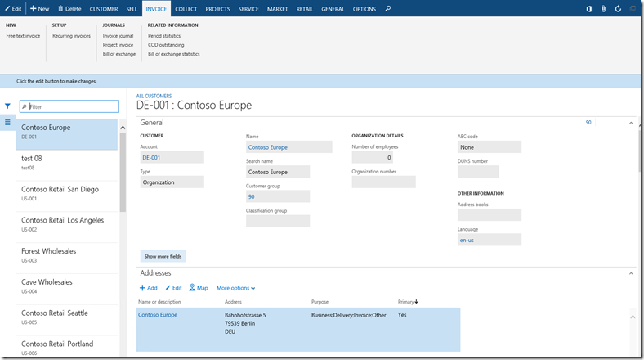
Task: Show the filter pane funnel icon
Action: 7,106
